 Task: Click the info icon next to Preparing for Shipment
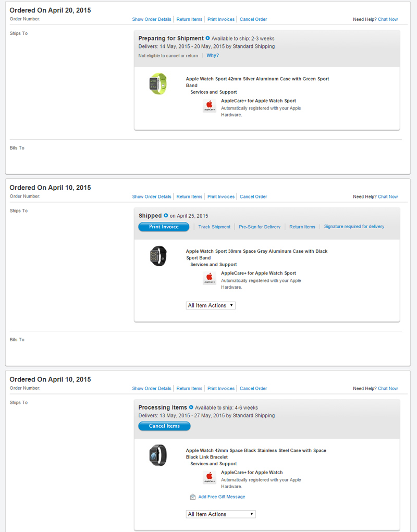[x=207, y=38]
